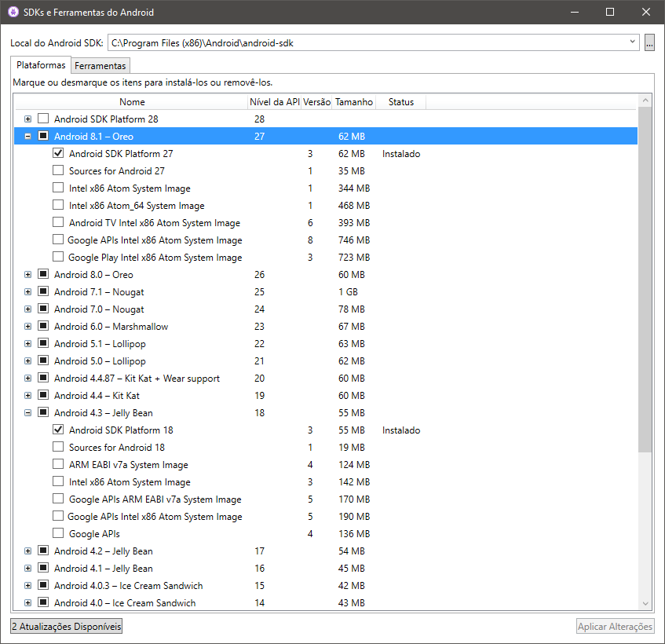Image resolution: width=665 pixels, height=644 pixels.
Task: Click the vertical scrollbar thumb
Action: [645, 280]
